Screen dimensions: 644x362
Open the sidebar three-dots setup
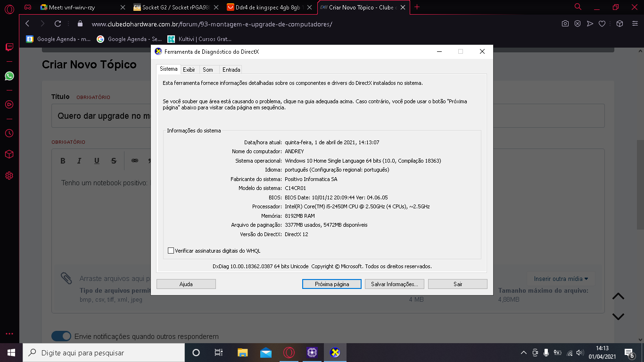pyautogui.click(x=9, y=333)
